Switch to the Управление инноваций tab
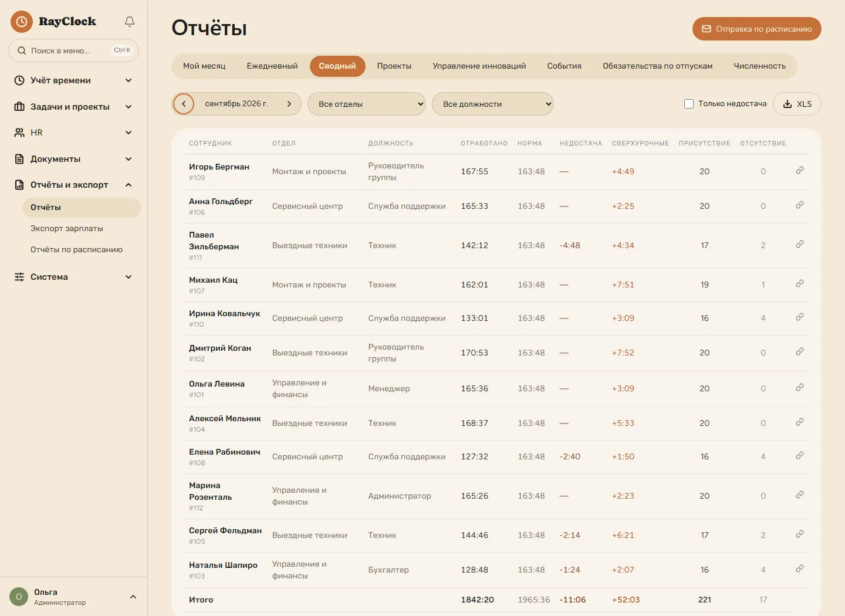 [x=479, y=66]
